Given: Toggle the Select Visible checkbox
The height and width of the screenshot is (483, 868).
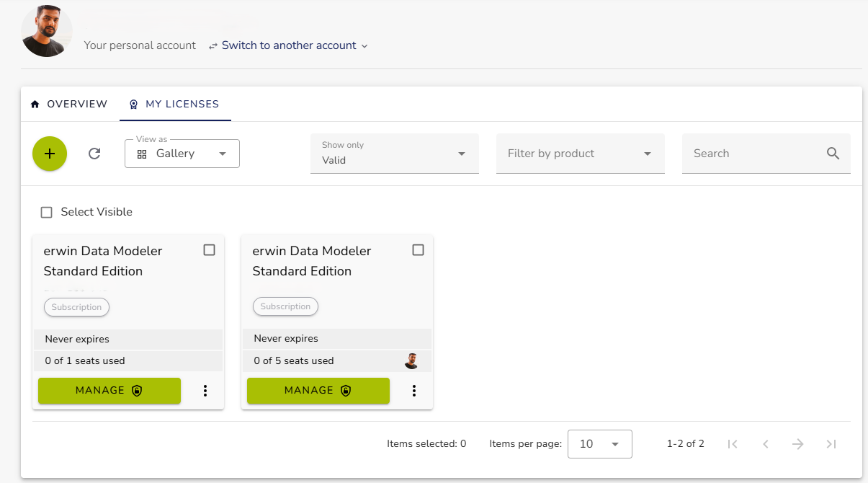Looking at the screenshot, I should 47,212.
